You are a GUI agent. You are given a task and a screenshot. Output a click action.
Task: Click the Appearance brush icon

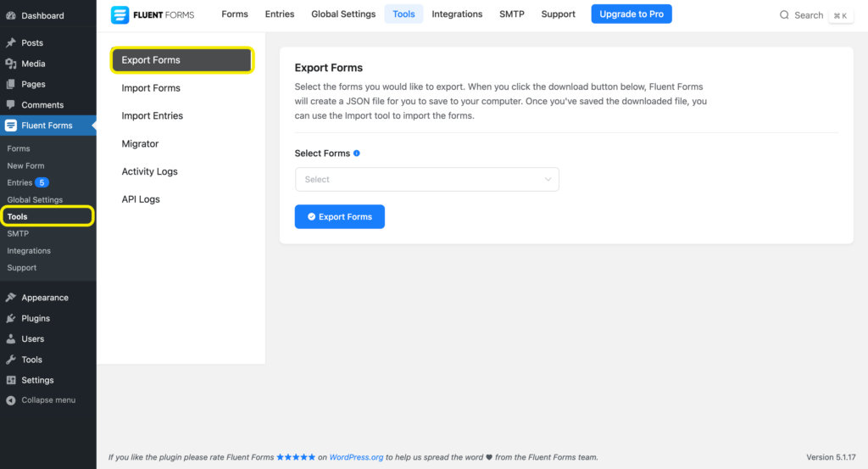(x=10, y=298)
